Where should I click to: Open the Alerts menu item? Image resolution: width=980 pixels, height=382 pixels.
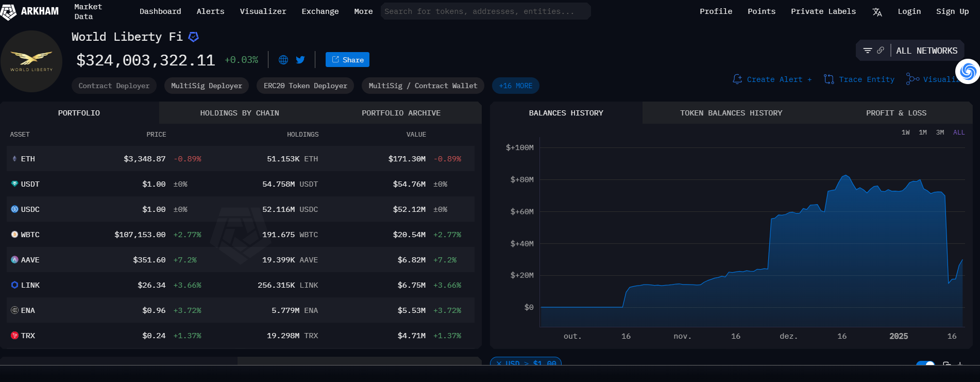210,11
